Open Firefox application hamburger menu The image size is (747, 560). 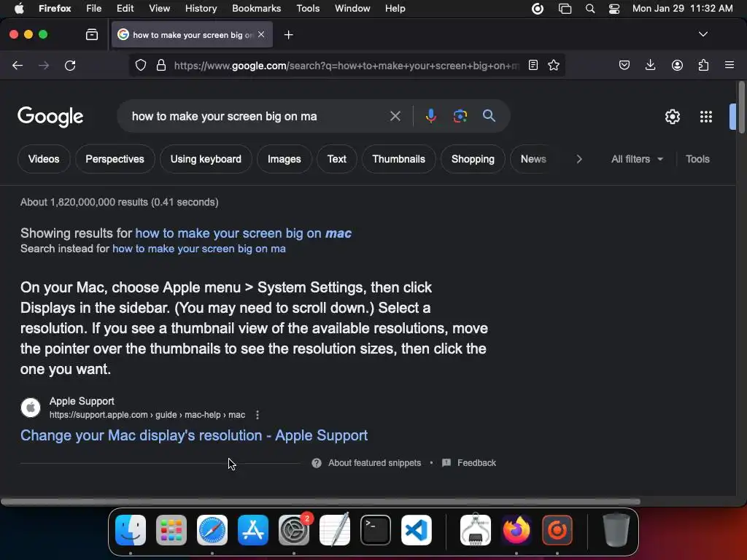point(729,65)
